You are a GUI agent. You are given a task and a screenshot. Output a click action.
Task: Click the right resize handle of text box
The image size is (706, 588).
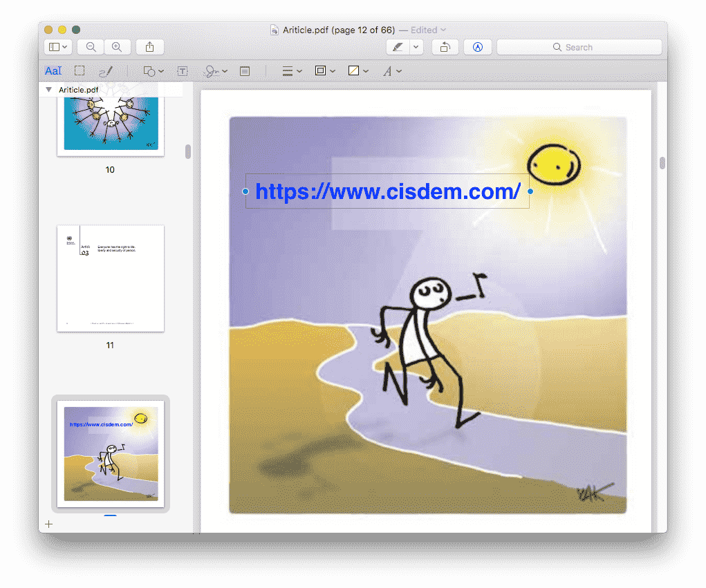[x=530, y=191]
